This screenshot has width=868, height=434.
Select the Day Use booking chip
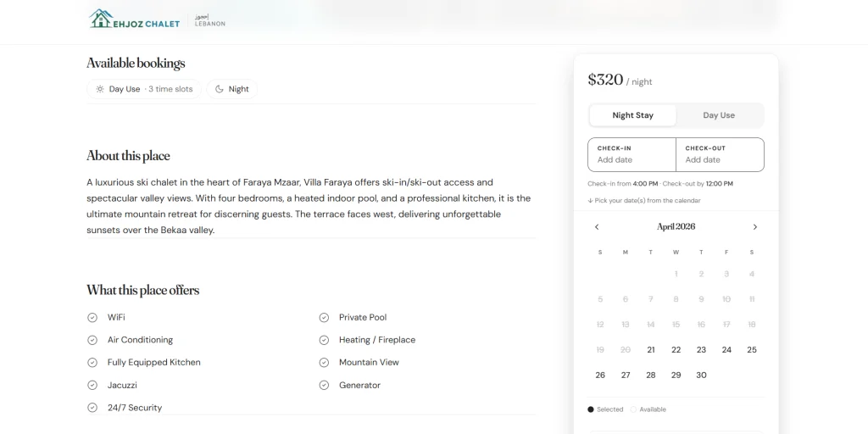point(144,89)
